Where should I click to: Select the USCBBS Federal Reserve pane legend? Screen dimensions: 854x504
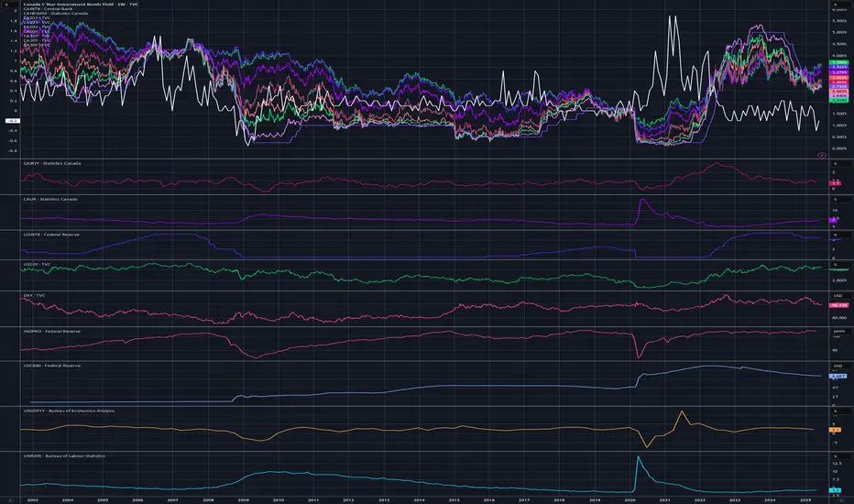click(51, 366)
